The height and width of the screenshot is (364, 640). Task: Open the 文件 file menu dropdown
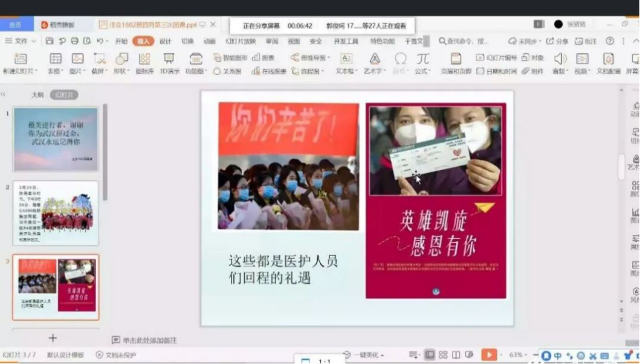(21, 41)
